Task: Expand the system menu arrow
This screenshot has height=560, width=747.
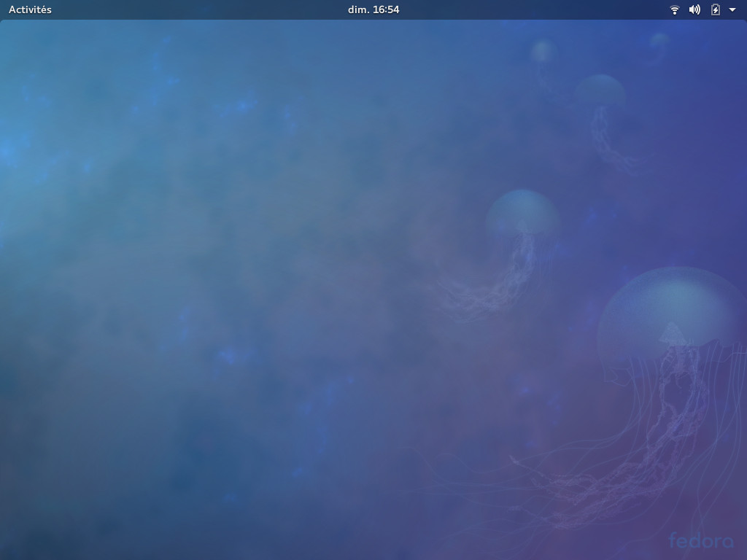Action: 732,9
